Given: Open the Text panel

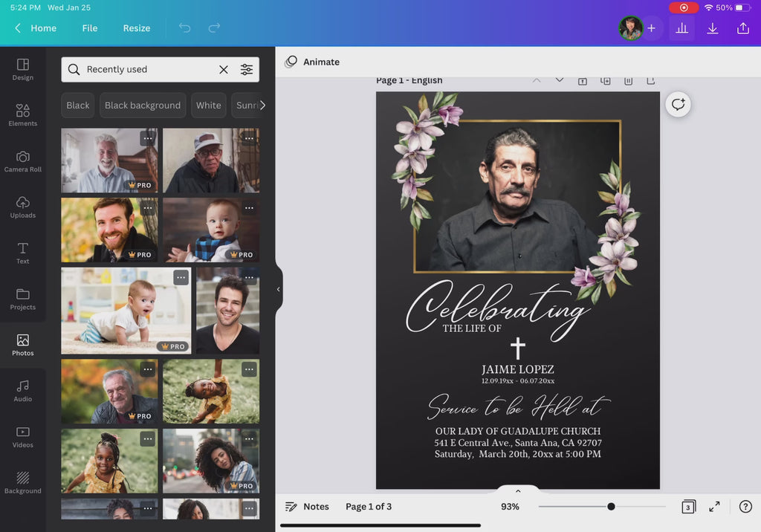Looking at the screenshot, I should click(x=23, y=253).
